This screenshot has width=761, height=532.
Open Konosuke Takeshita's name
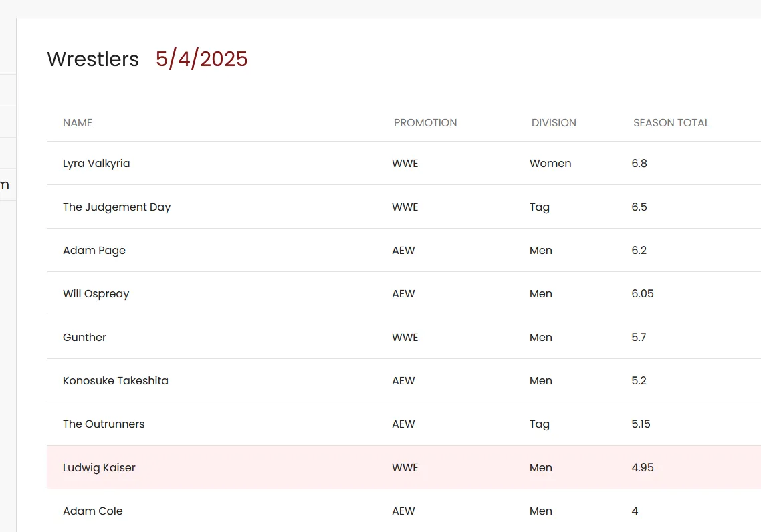[x=116, y=381]
